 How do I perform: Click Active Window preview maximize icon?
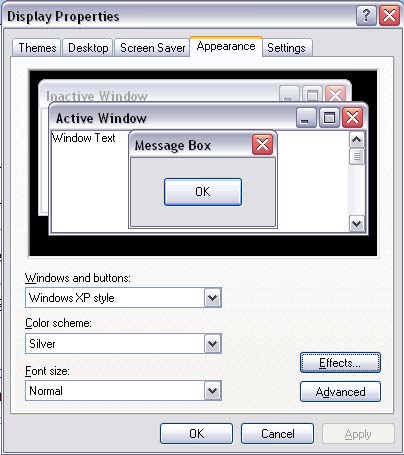coord(329,118)
